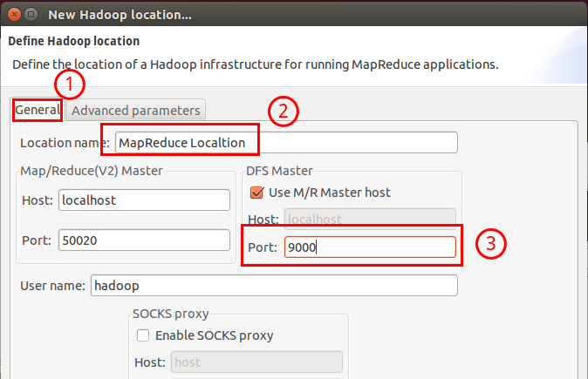Screen dimensions: 588x379
Task: Click the Define Hadoop location heading
Action: click(x=73, y=41)
